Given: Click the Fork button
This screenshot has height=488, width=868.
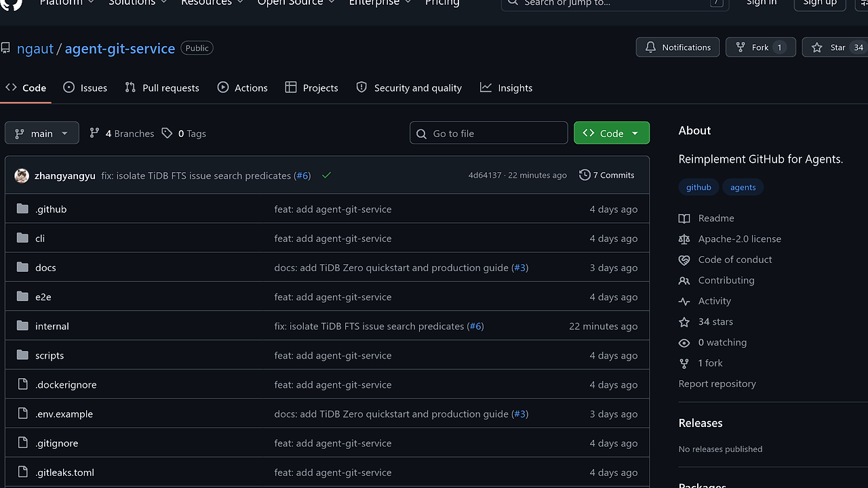Looking at the screenshot, I should point(761,47).
